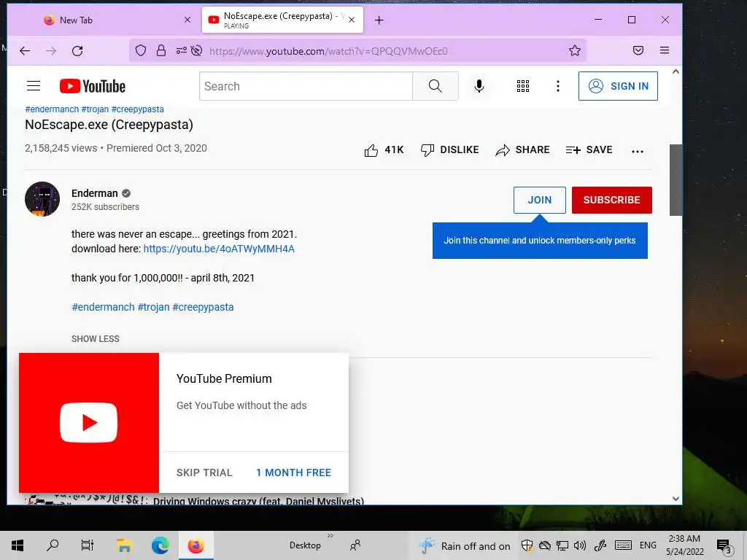Open the site permissions icon in address bar

[x=181, y=50]
